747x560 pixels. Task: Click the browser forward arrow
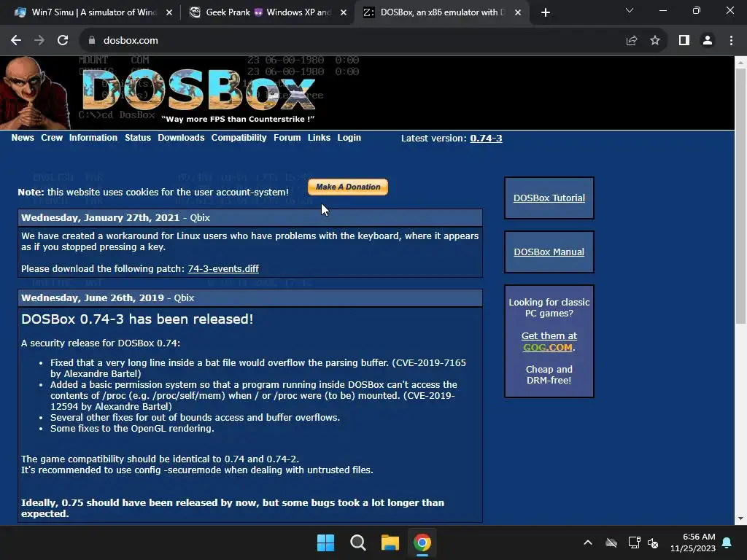pyautogui.click(x=39, y=41)
